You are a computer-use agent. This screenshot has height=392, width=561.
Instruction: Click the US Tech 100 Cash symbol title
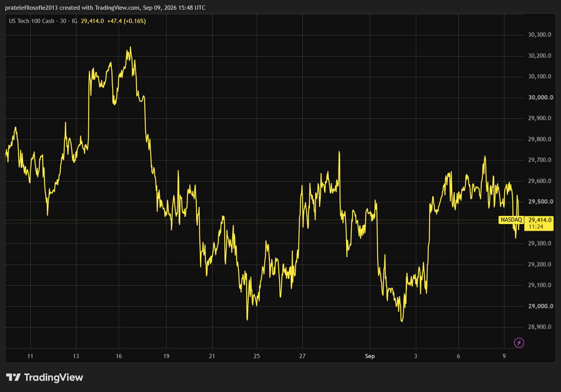click(32, 21)
